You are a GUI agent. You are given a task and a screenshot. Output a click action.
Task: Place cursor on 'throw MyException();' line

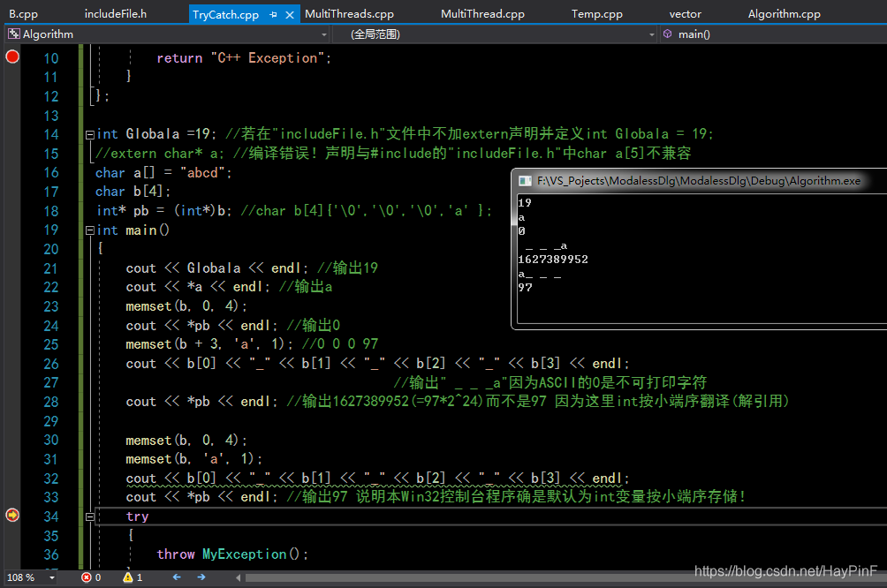tap(232, 554)
